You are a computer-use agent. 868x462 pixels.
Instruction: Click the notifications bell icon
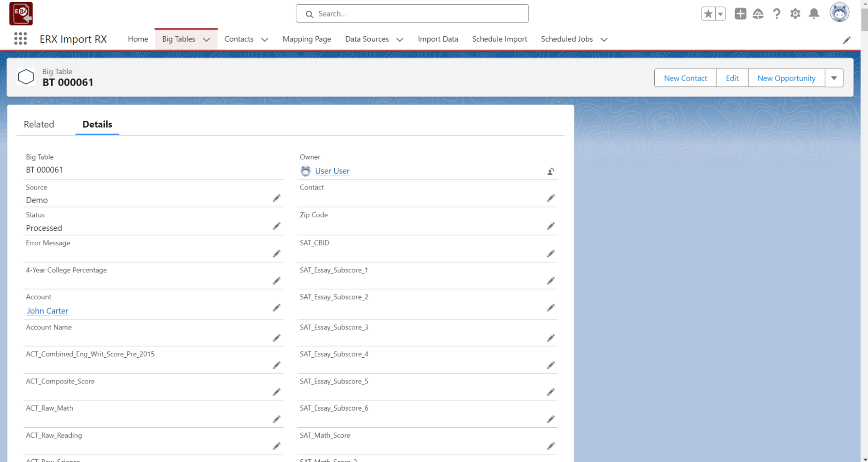tap(814, 14)
